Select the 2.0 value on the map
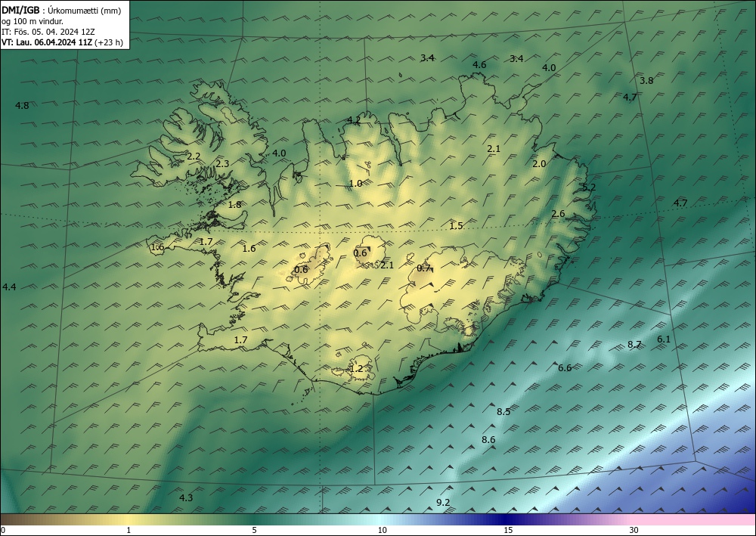Viewport: 756px width, 536px height. [x=539, y=164]
